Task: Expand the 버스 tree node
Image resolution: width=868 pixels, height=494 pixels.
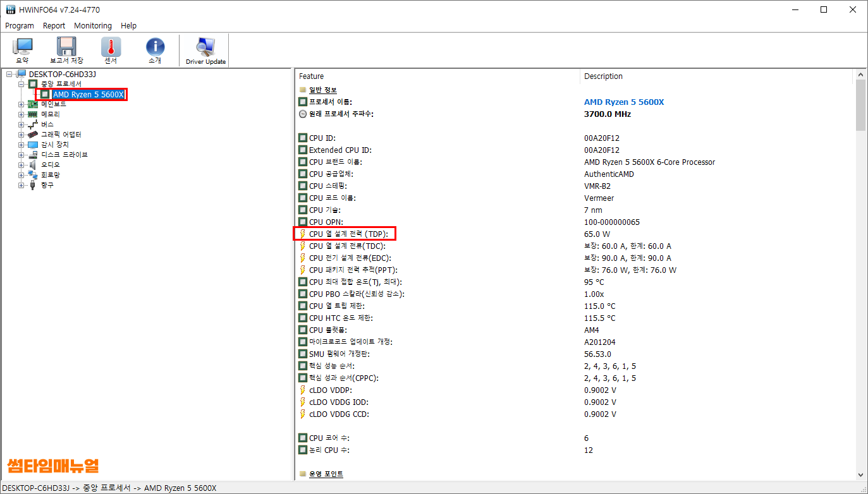Action: tap(21, 124)
